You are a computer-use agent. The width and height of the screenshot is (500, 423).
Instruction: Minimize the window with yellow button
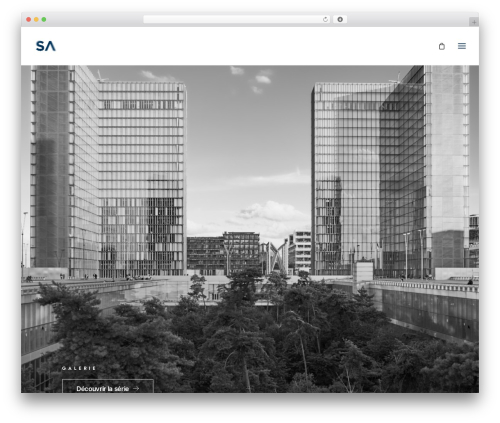(x=36, y=20)
